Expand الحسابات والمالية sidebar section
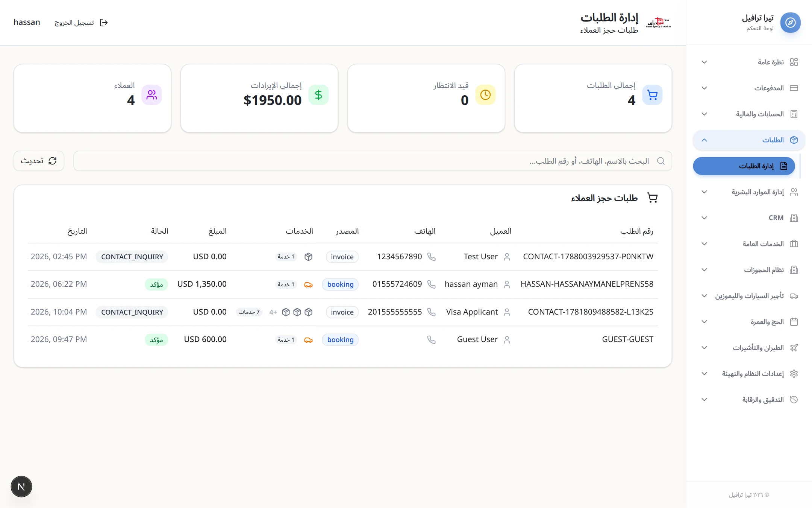Image resolution: width=812 pixels, height=508 pixels. 749,114
